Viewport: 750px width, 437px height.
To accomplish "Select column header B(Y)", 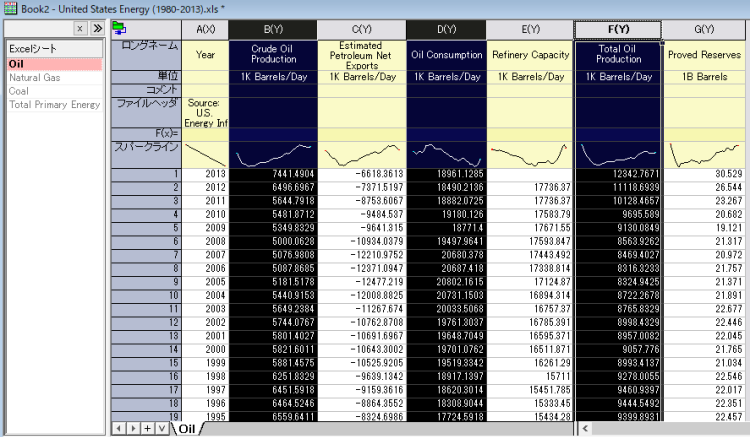I will [273, 29].
